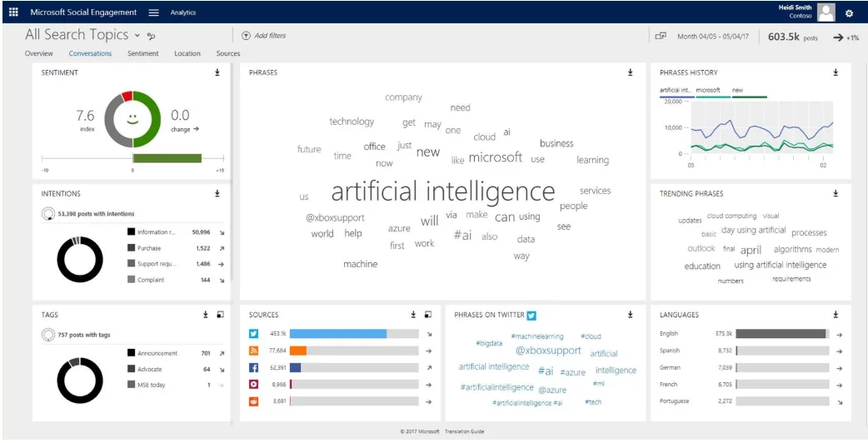Viewport: 868px width, 443px height.
Task: Click the microsoft phrase in word cloud
Action: [x=496, y=157]
